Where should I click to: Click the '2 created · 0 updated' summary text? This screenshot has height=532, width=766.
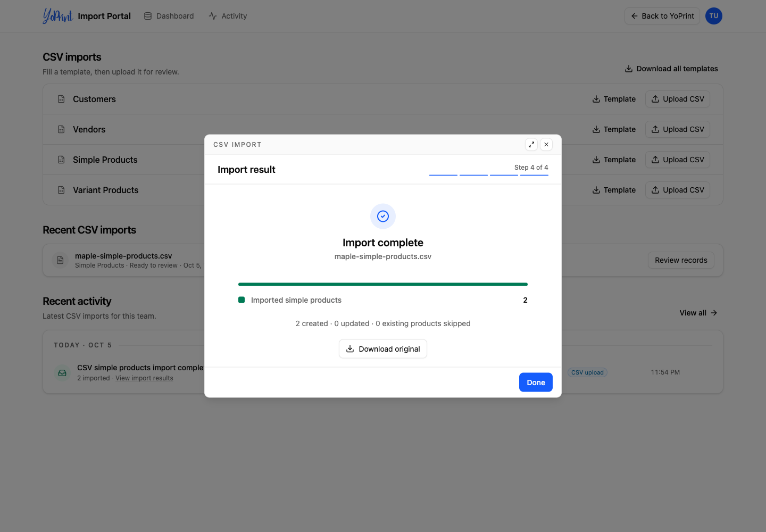point(383,323)
